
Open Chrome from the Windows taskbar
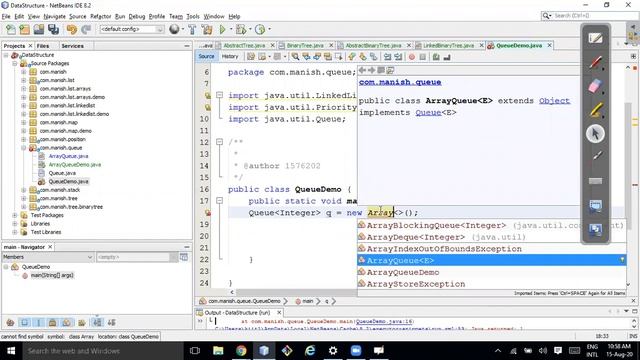(x=241, y=351)
